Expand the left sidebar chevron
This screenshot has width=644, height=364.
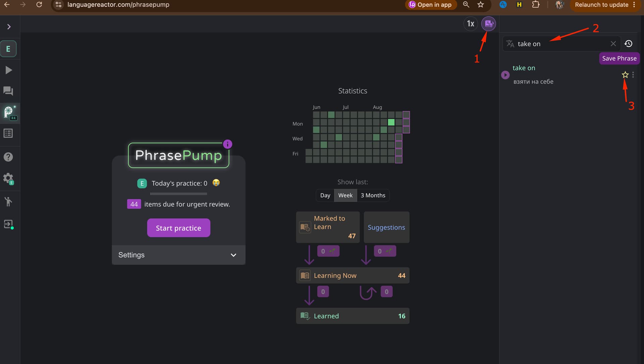click(x=9, y=27)
